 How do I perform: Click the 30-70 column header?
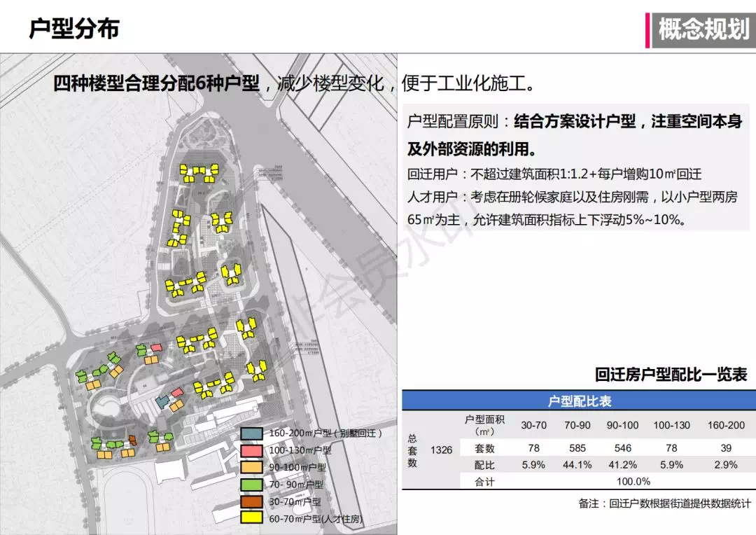pyautogui.click(x=533, y=426)
